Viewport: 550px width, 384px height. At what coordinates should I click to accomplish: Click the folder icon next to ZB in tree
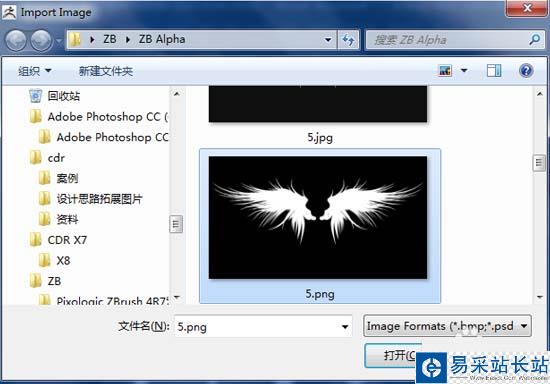coord(35,281)
